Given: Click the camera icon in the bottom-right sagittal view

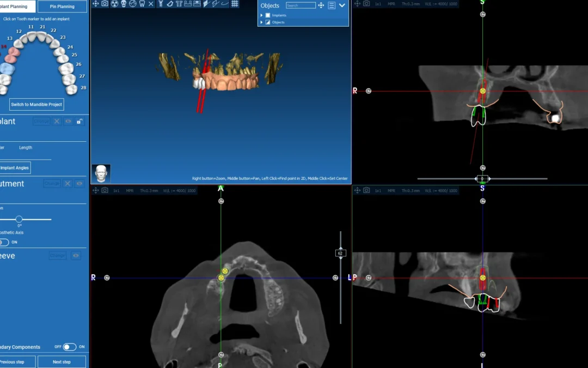Looking at the screenshot, I should click(366, 190).
